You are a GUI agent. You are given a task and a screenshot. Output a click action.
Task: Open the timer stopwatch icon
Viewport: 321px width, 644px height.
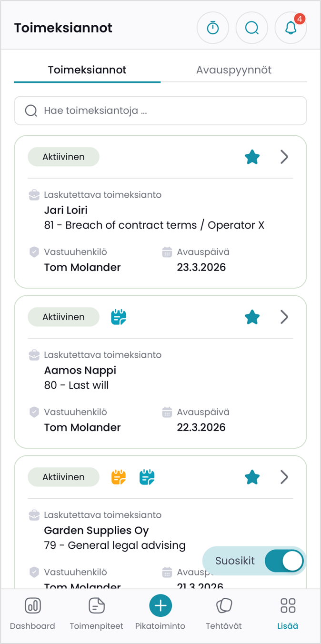click(213, 28)
